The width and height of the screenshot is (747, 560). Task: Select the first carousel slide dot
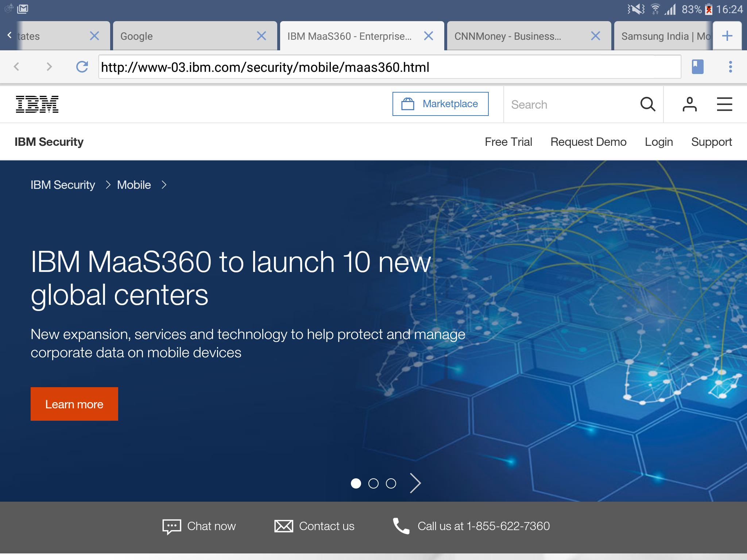click(356, 483)
